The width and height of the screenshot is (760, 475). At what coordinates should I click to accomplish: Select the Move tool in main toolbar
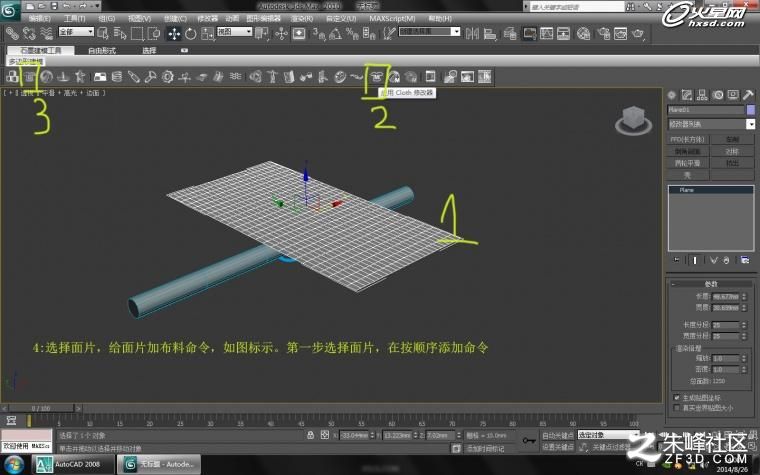(x=174, y=33)
